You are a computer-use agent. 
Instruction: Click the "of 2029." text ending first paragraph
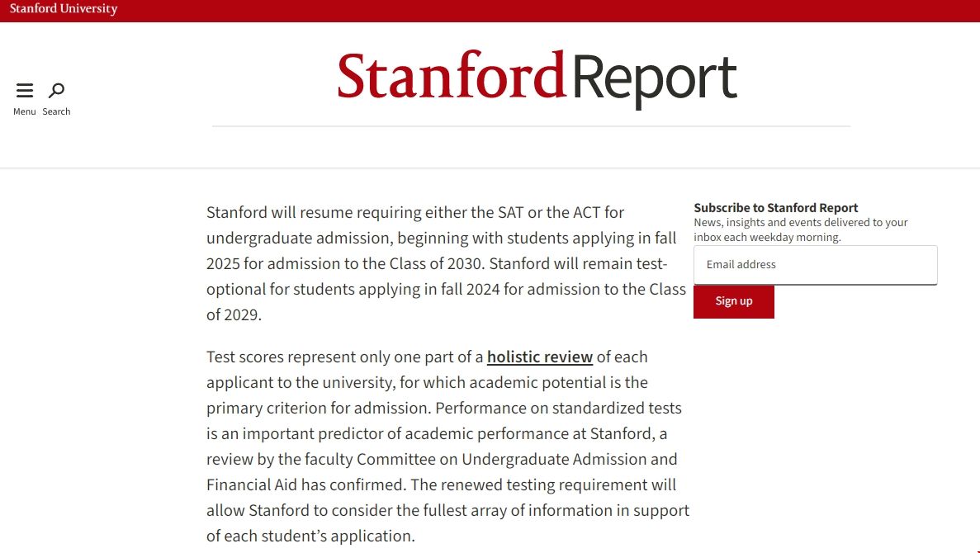click(x=234, y=315)
